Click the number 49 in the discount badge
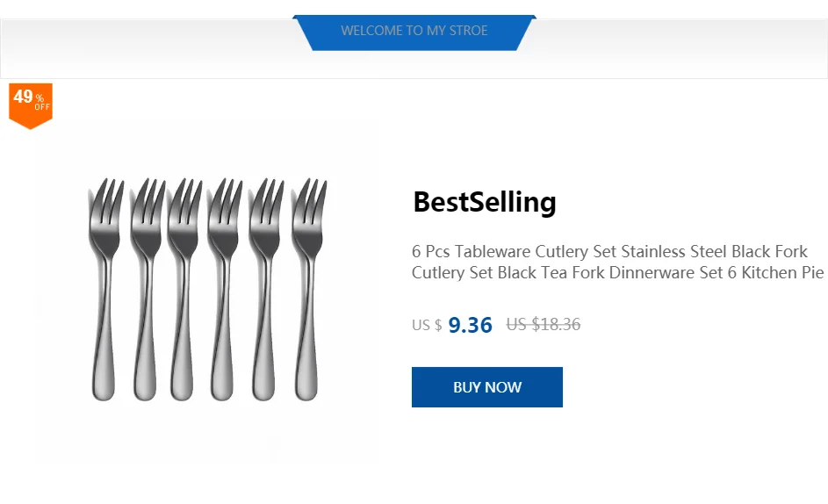 (x=23, y=97)
